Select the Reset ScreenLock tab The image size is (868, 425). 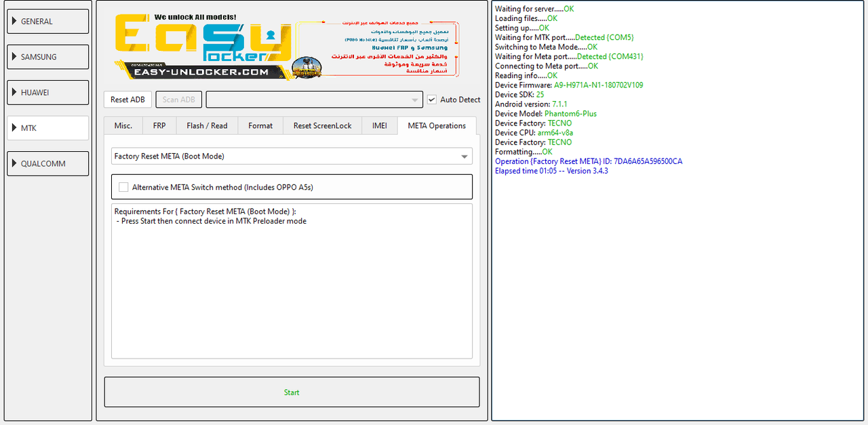pyautogui.click(x=323, y=125)
